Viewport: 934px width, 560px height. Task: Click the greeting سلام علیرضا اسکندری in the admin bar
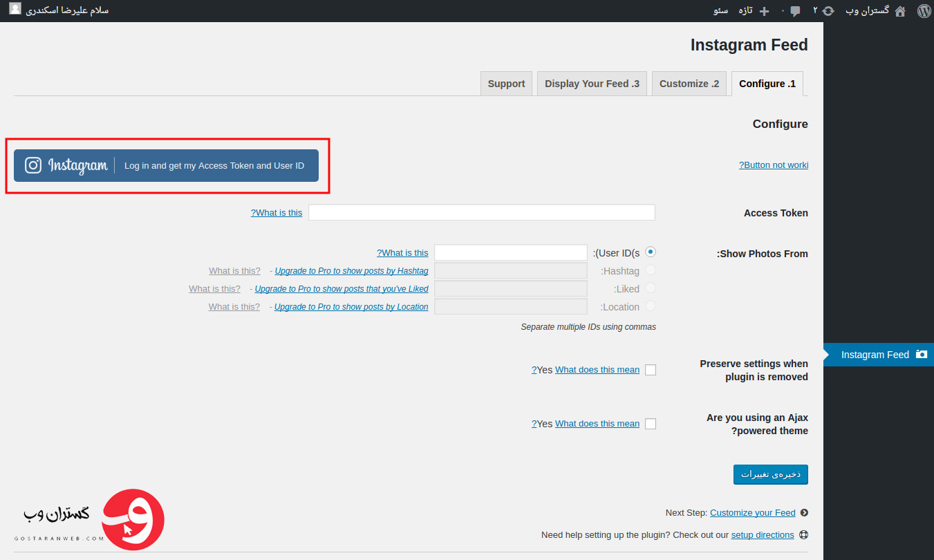click(x=67, y=11)
